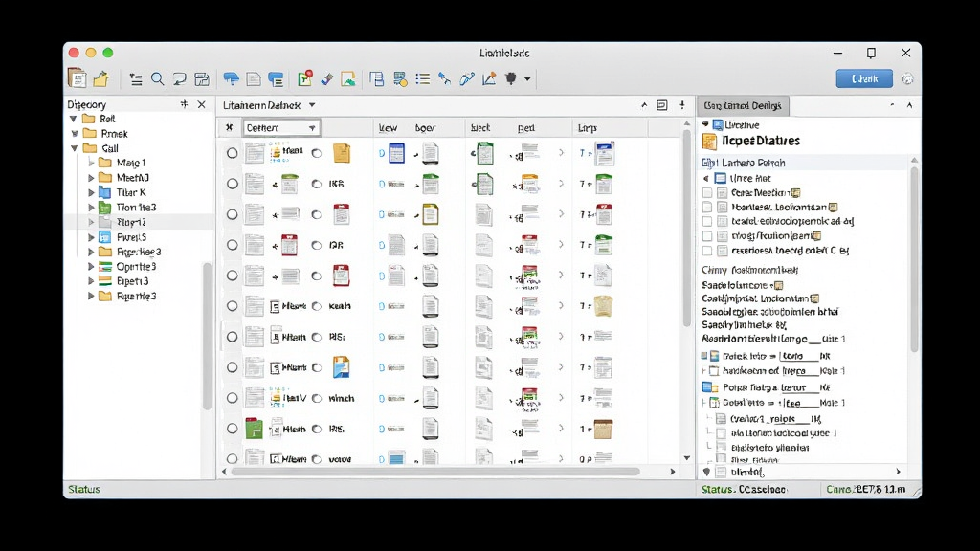Click the dark bug icon in the toolbar
Viewport: 980px width, 551px height.
(511, 78)
